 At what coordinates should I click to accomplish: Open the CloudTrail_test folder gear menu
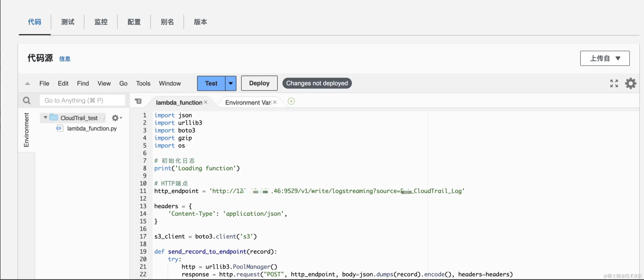point(116,118)
